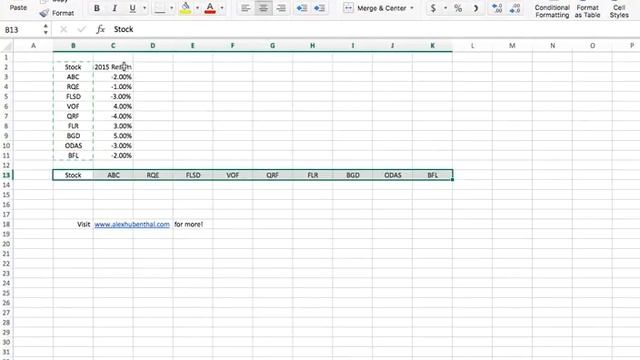This screenshot has width=640, height=360.
Task: Select the ABC cell in row 13
Action: click(113, 175)
